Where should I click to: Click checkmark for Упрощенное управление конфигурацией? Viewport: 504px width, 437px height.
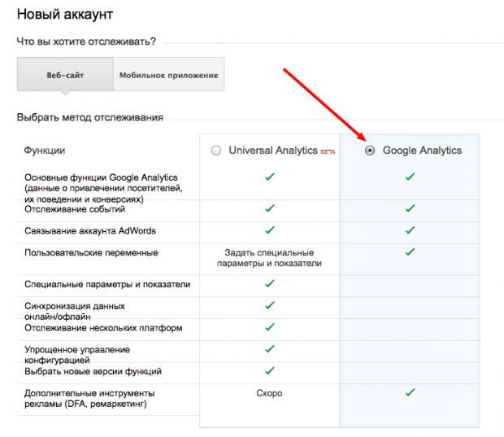click(270, 349)
